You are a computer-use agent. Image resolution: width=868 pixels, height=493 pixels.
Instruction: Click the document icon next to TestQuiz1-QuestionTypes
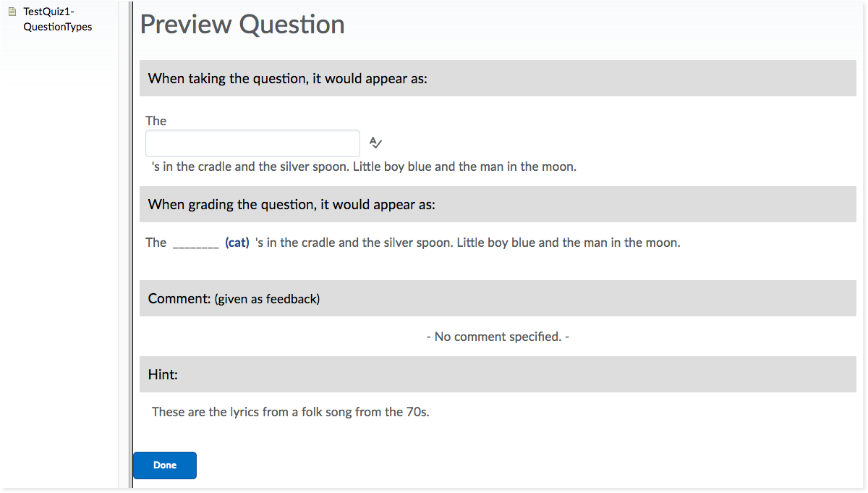tap(12, 12)
